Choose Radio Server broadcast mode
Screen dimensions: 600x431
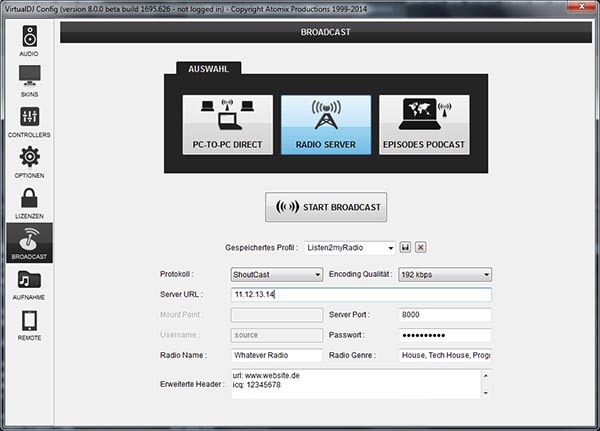(326, 125)
